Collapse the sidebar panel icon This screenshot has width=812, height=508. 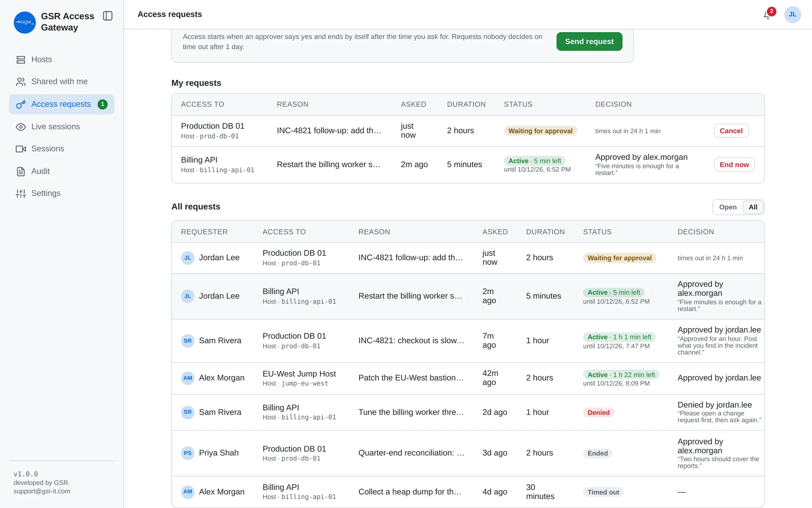click(x=108, y=16)
